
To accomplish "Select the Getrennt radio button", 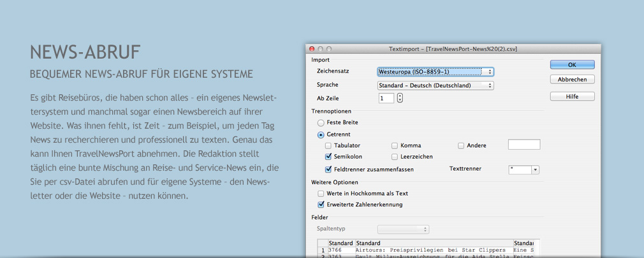I will [x=321, y=134].
